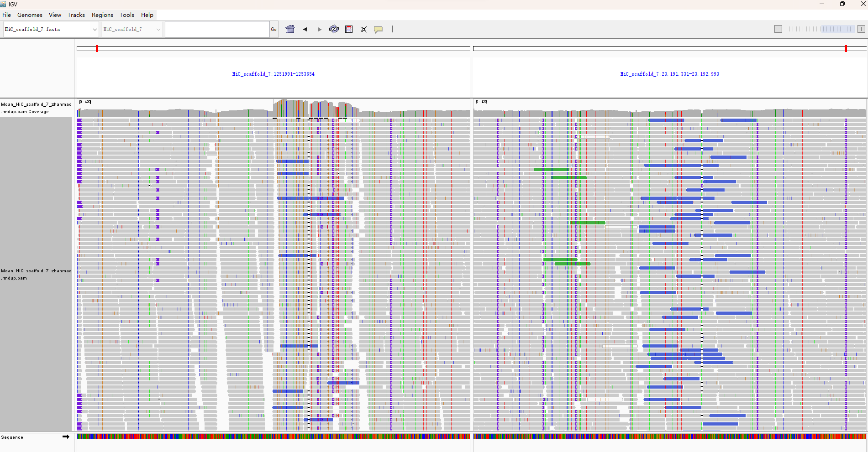Zoom in with the plus icon

[861, 29]
